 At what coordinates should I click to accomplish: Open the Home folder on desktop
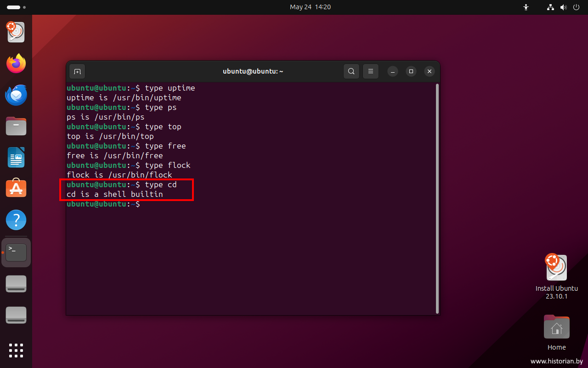tap(556, 328)
